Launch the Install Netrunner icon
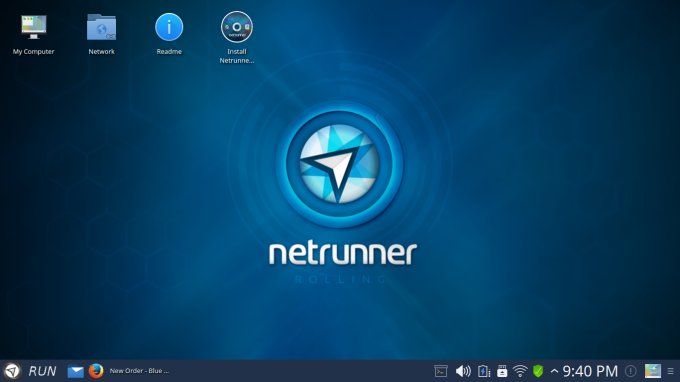 pos(236,27)
